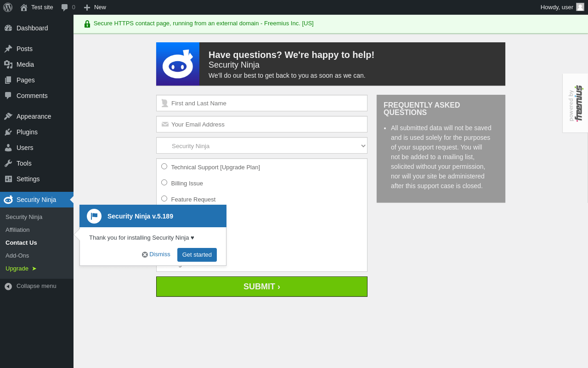Click the Pages icon in sidebar
The width and height of the screenshot is (588, 368).
(x=8, y=80)
